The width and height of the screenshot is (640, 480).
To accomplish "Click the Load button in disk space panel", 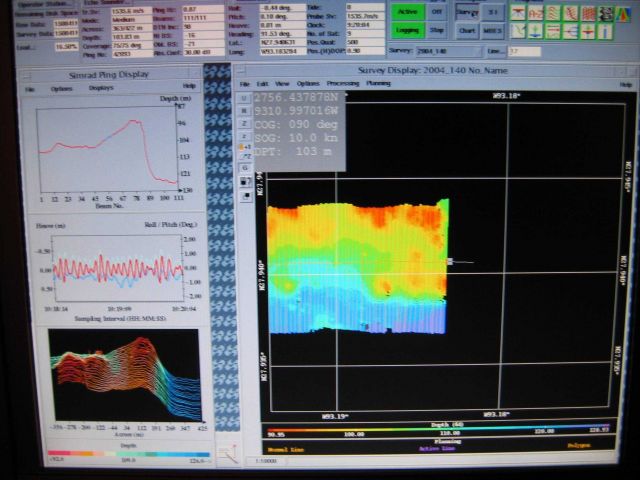I will [25, 48].
